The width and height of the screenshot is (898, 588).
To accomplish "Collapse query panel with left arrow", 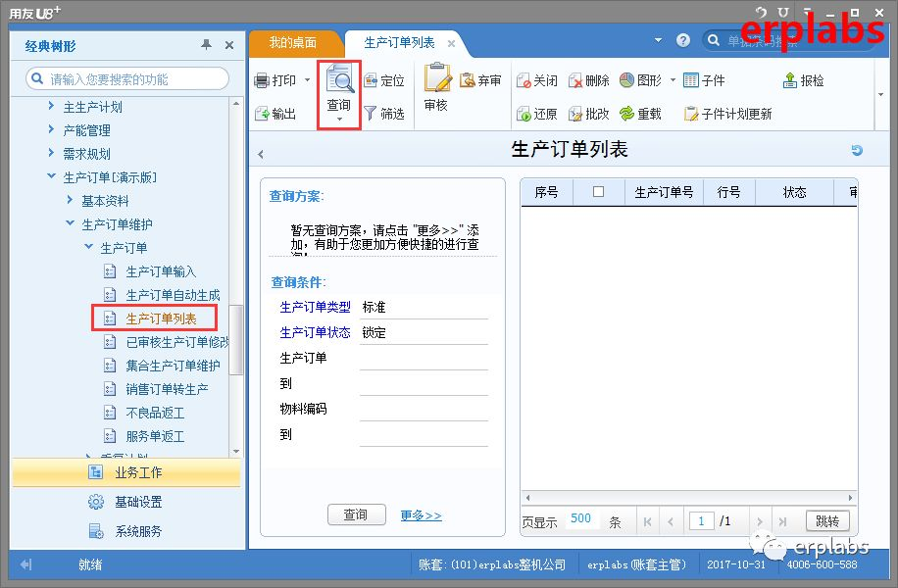I will click(x=261, y=154).
